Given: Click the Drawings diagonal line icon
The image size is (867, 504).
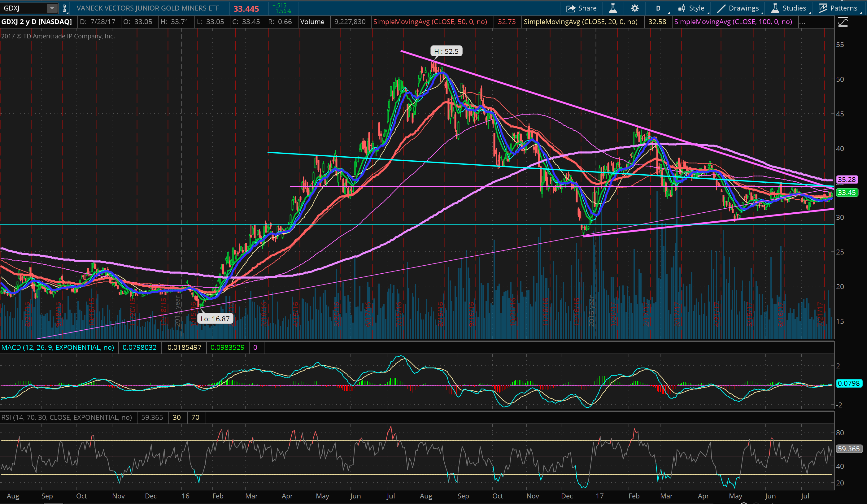Looking at the screenshot, I should coord(721,8).
